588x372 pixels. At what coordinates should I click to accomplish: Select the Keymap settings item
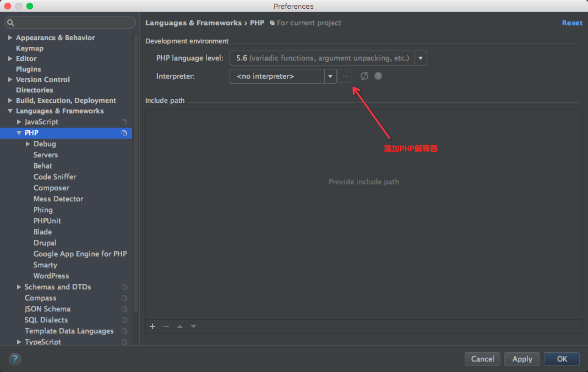point(30,48)
